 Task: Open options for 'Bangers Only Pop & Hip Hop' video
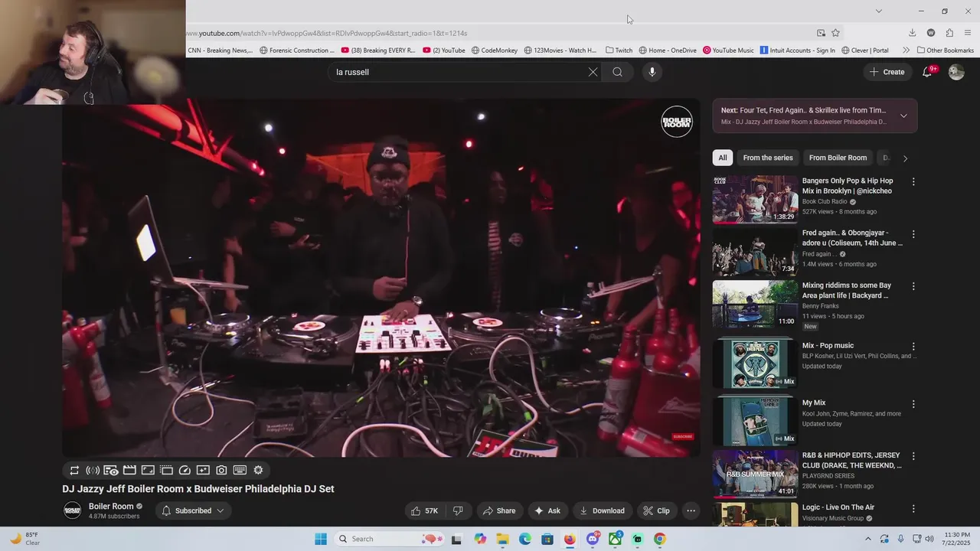pyautogui.click(x=913, y=182)
